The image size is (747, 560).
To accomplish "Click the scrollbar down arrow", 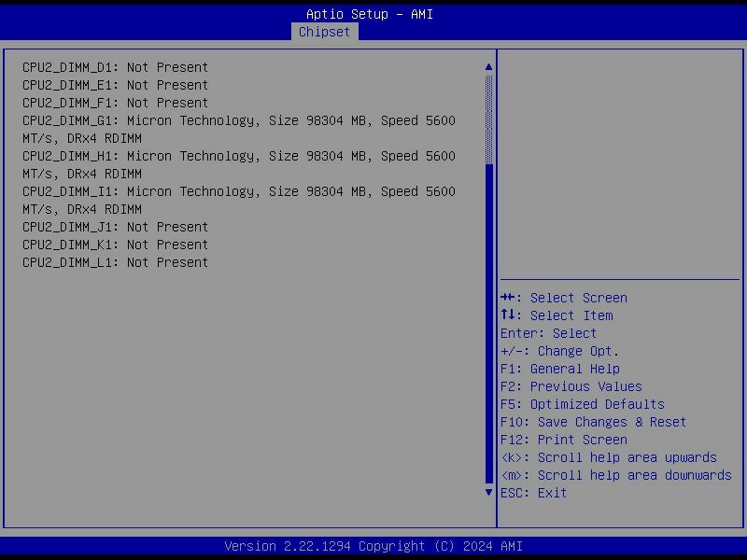I will click(x=488, y=493).
